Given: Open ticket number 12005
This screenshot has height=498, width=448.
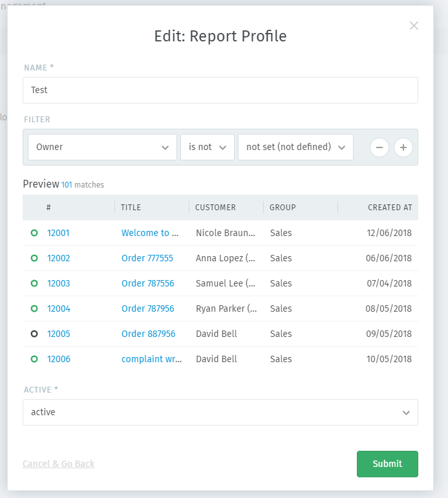Looking at the screenshot, I should click(x=59, y=334).
